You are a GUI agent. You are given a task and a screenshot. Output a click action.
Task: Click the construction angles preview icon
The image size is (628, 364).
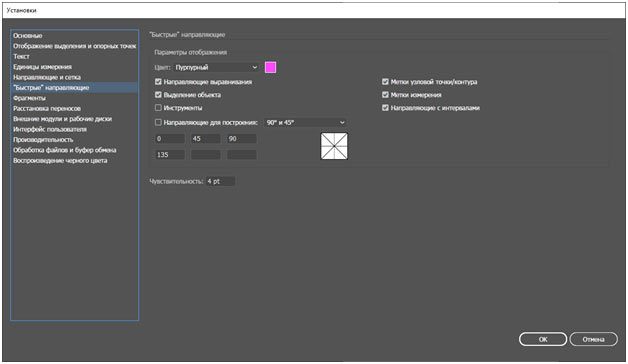pyautogui.click(x=334, y=146)
